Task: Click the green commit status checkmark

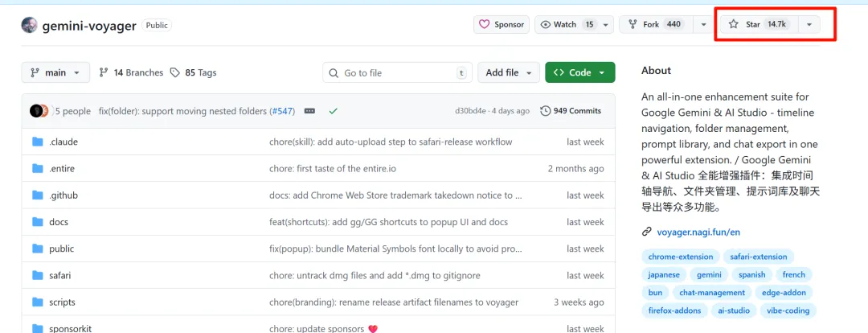Action: [x=334, y=111]
